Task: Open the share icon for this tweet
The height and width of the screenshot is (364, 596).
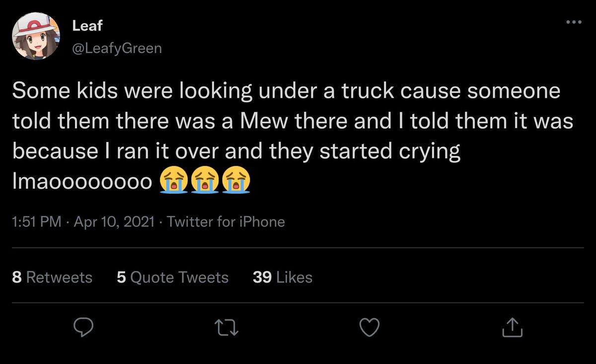Action: (512, 327)
